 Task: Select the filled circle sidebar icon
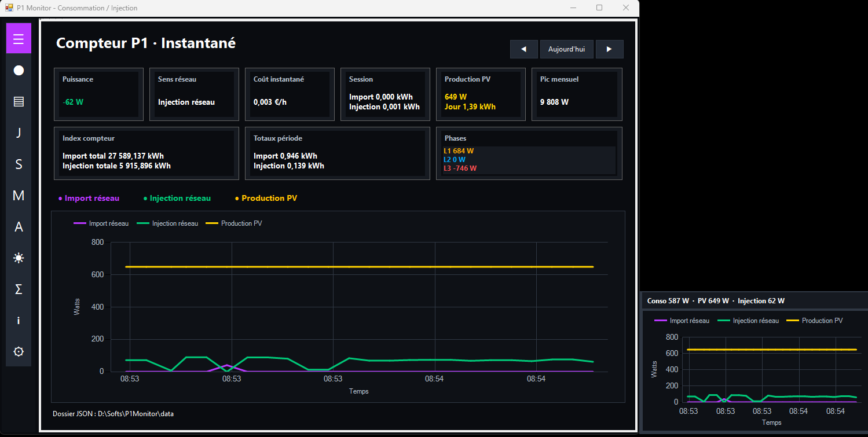click(x=19, y=70)
